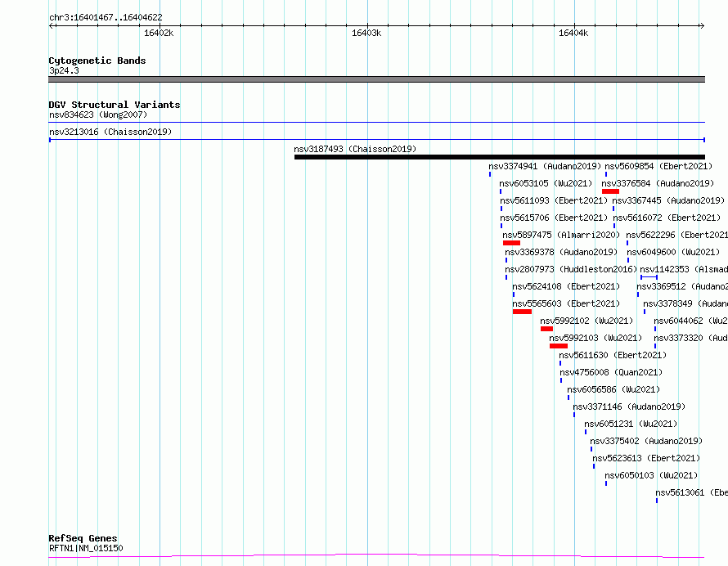The height and width of the screenshot is (566, 728).
Task: Click nsv5615706 (Ebert2021) label
Action: coord(554,218)
